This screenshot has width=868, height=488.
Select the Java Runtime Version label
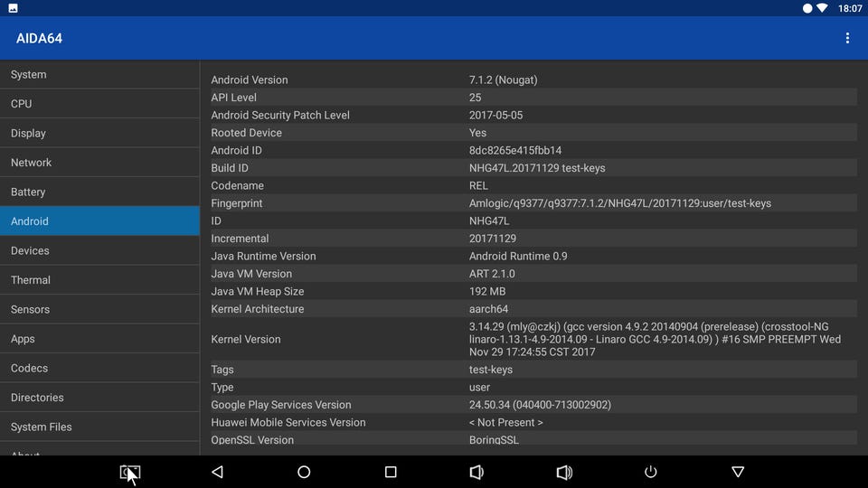tap(263, 256)
